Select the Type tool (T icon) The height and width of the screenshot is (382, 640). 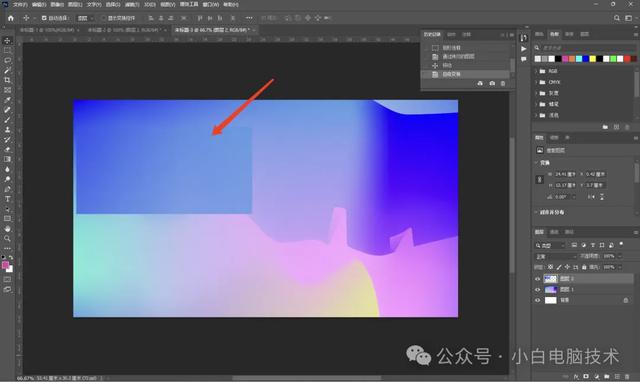(x=7, y=199)
